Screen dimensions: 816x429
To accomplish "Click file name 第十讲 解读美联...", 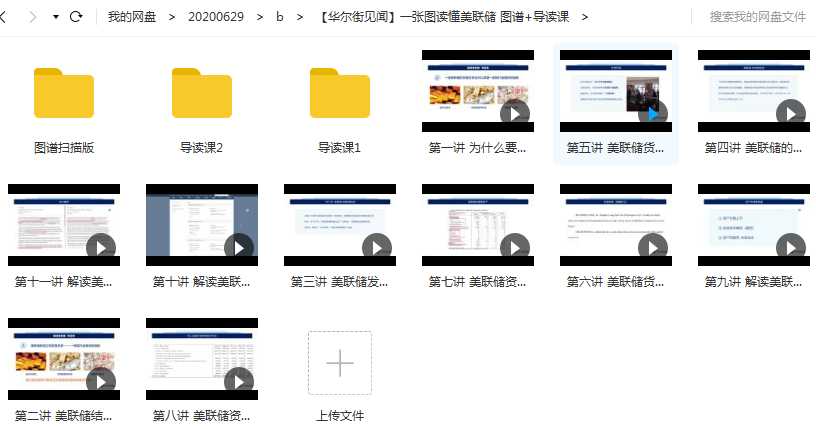I will (201, 282).
